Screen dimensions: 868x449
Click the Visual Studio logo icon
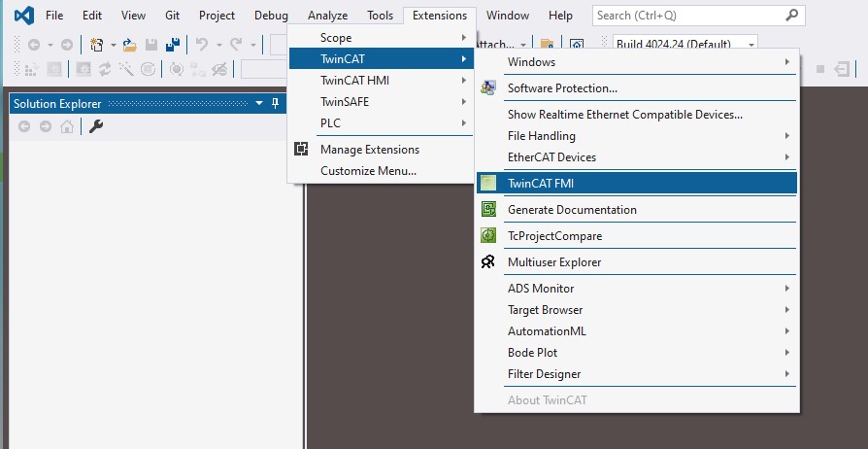pos(24,16)
